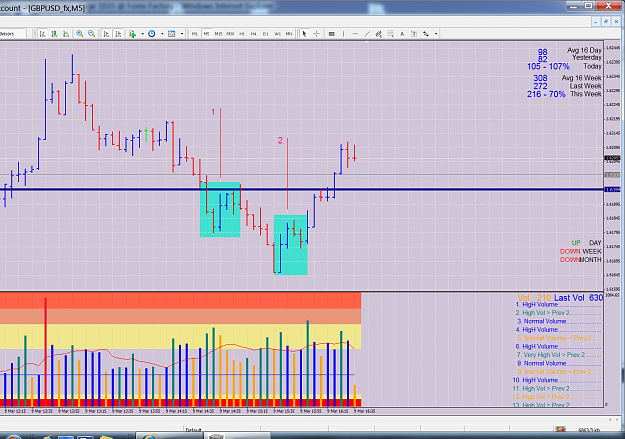This screenshot has height=439, width=625.
Task: Select the crosshair tool
Action: [x=316, y=34]
